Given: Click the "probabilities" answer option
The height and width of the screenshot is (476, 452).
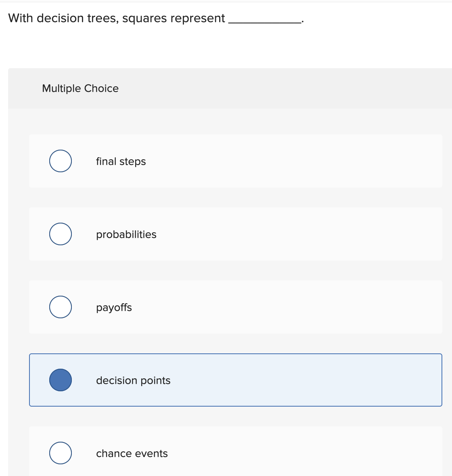Looking at the screenshot, I should click(235, 234).
